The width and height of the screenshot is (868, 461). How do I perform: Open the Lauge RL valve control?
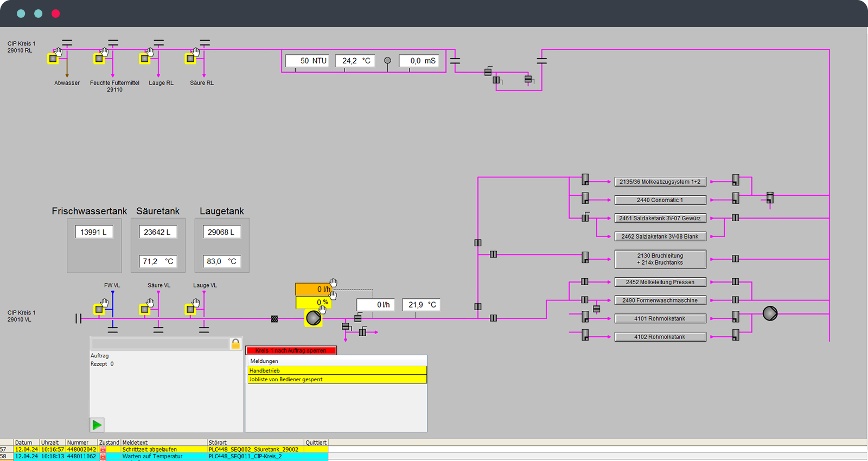tap(145, 59)
